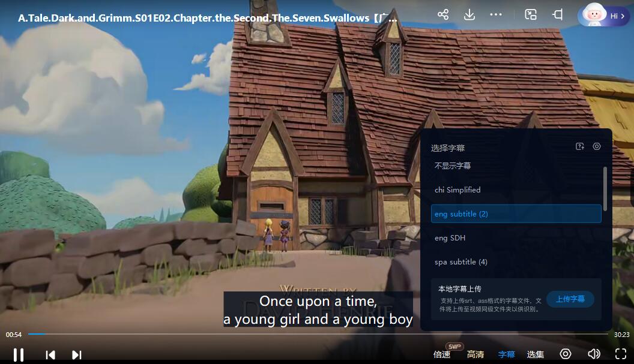The width and height of the screenshot is (634, 364).
Task: Pause the video playback
Action: pos(19,355)
